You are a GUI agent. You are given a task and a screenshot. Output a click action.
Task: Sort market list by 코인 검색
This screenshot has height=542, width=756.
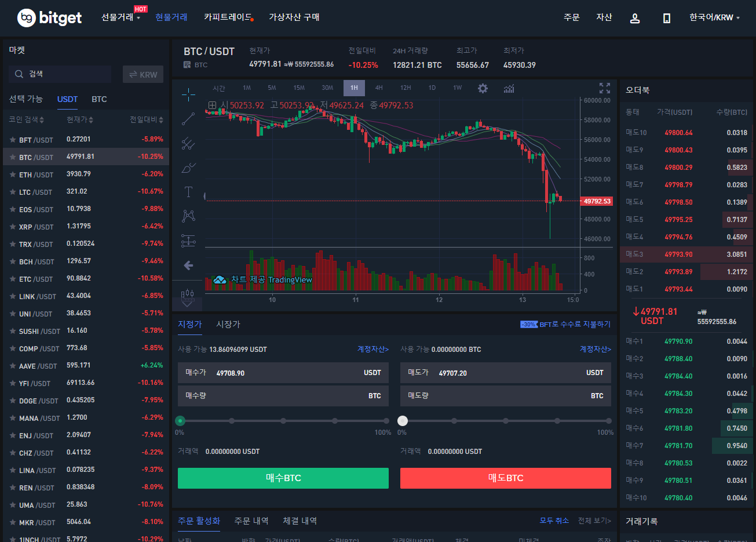click(27, 119)
